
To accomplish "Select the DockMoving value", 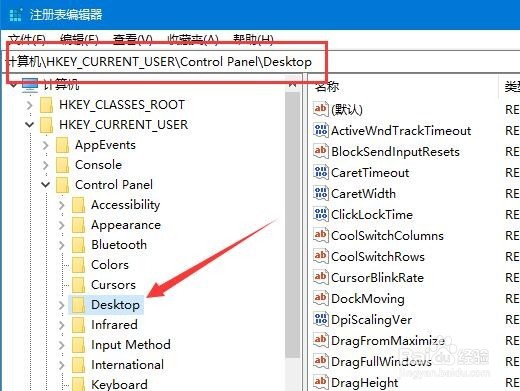I will (x=368, y=298).
